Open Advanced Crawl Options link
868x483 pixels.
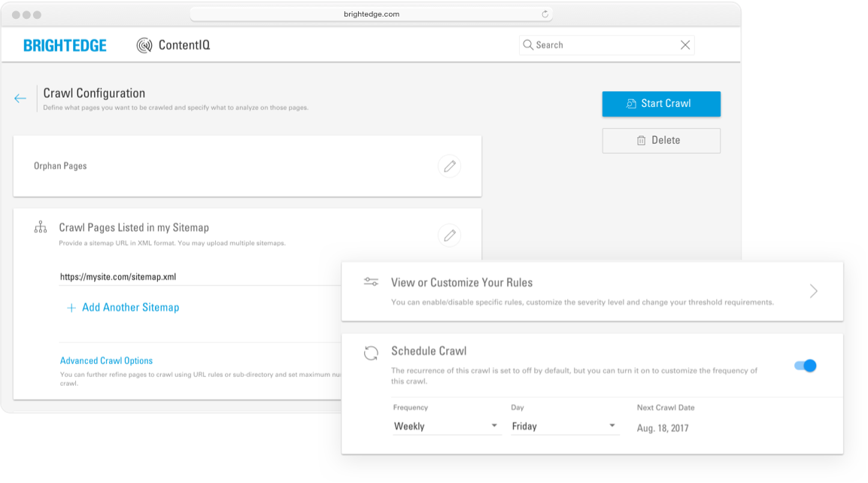click(106, 360)
